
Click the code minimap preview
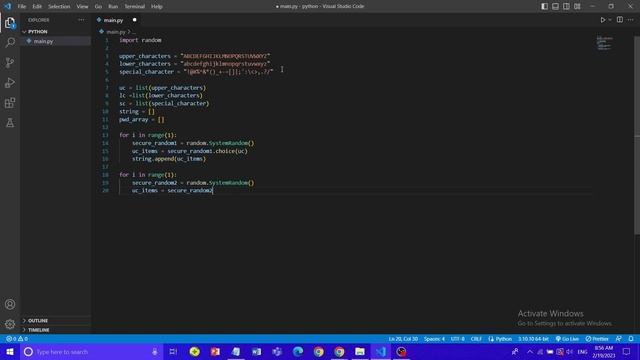pyautogui.click(x=604, y=42)
